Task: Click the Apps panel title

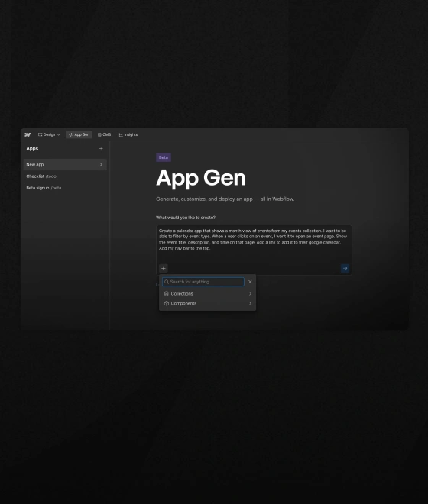Action: (x=32, y=148)
